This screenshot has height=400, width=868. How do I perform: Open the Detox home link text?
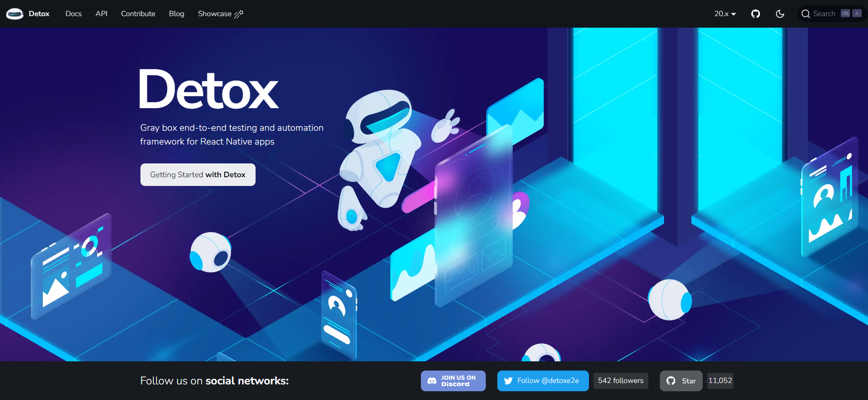pyautogui.click(x=39, y=14)
